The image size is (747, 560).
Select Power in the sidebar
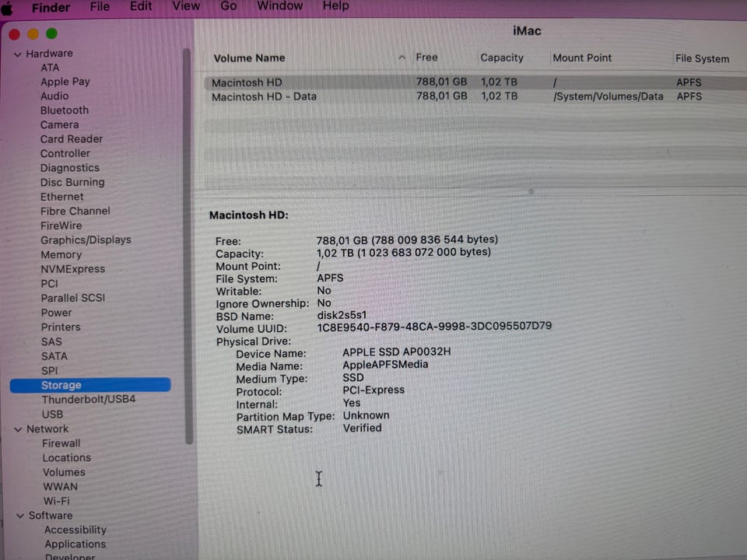56,313
